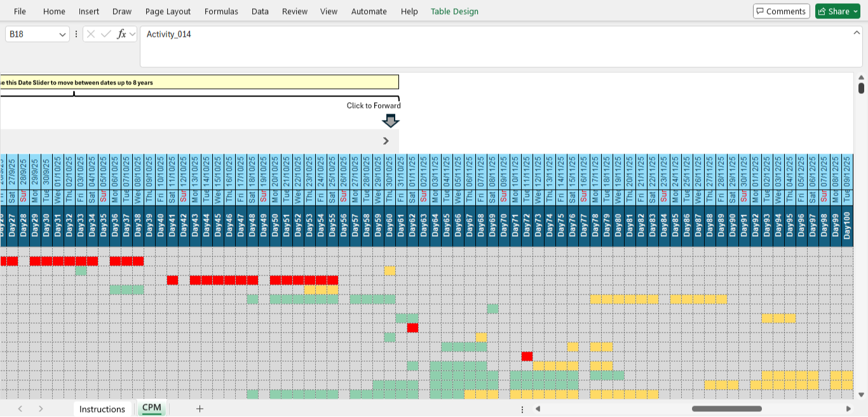
Task: Click the right sheet navigation arrow
Action: (x=40, y=409)
